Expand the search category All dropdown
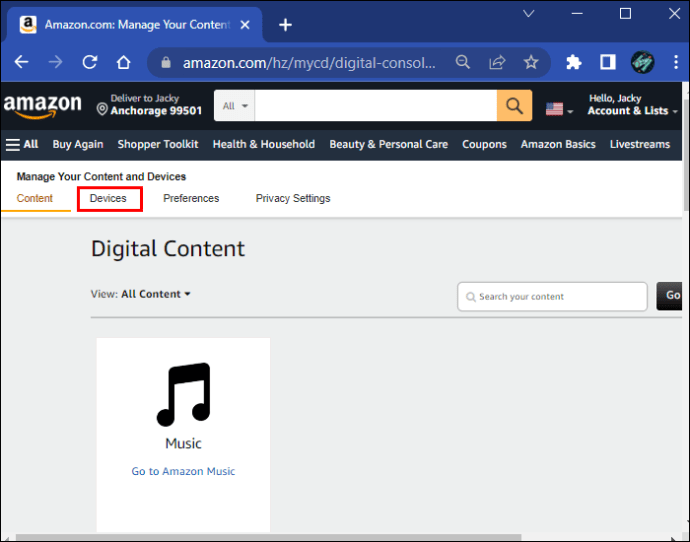The height and width of the screenshot is (542, 690). 235,106
